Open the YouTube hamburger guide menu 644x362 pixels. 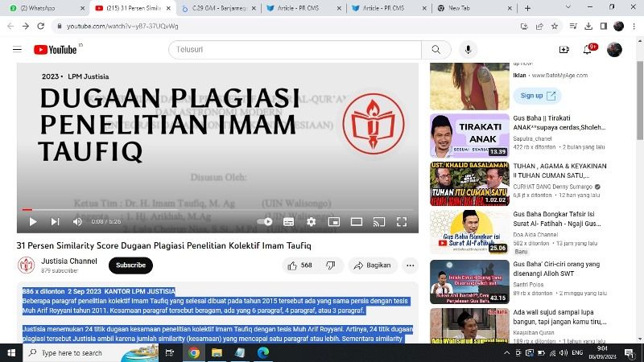point(17,50)
